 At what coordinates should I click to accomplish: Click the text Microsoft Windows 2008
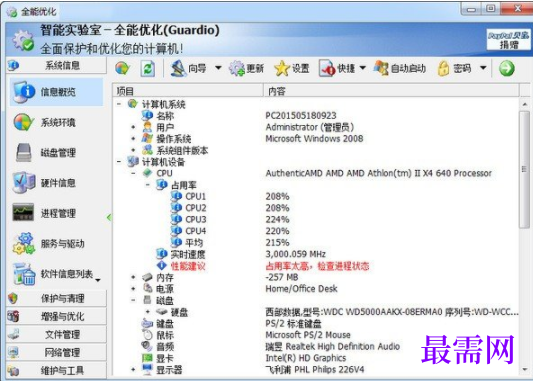click(x=314, y=139)
